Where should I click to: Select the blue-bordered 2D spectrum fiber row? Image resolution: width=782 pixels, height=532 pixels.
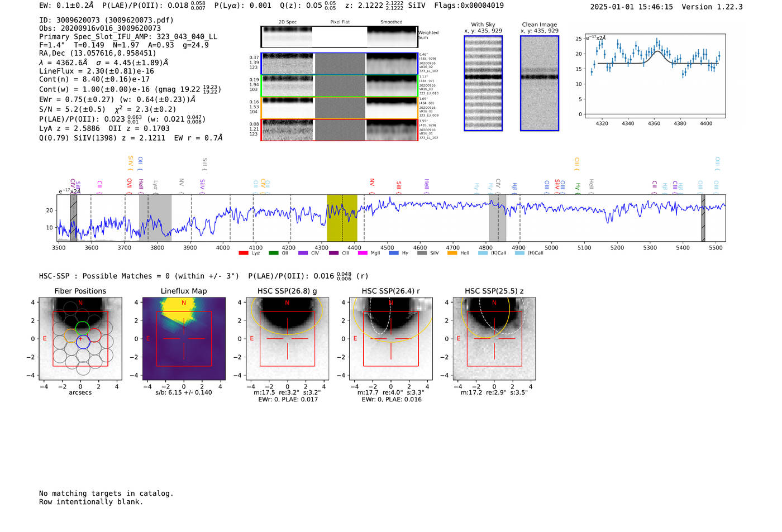[339, 64]
